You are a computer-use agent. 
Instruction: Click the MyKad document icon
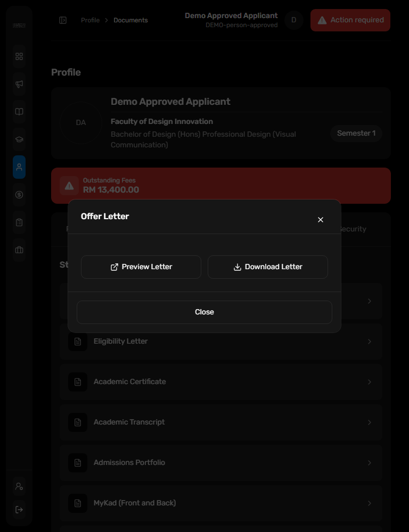click(x=78, y=503)
